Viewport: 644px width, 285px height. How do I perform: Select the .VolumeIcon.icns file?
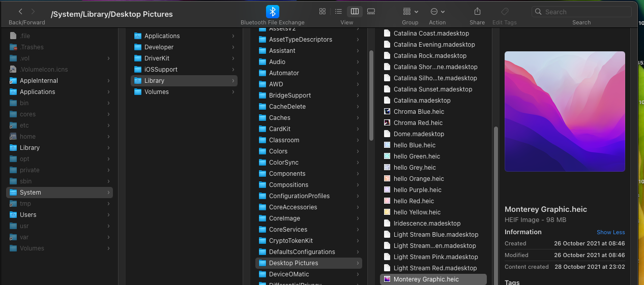(x=60, y=70)
